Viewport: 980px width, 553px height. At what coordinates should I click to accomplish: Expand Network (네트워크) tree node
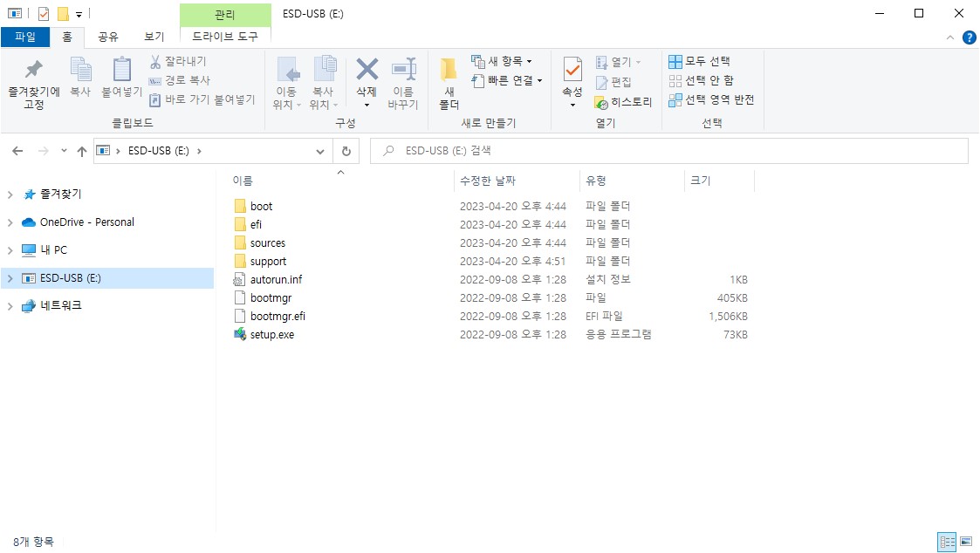pos(10,306)
